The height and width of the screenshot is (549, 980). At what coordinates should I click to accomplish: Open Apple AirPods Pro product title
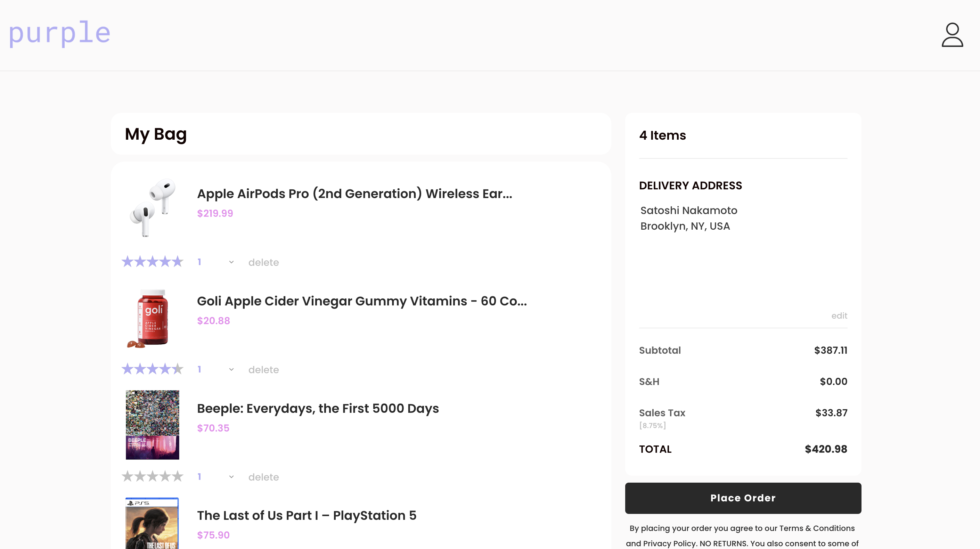coord(354,194)
